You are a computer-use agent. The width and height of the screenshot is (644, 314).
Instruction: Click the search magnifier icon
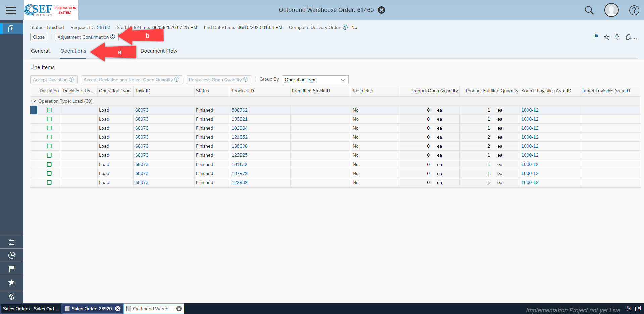pyautogui.click(x=589, y=10)
